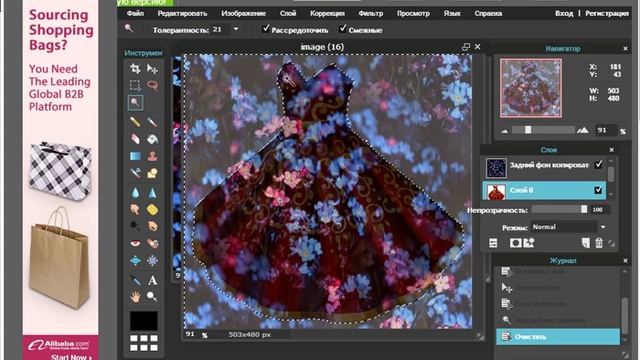The width and height of the screenshot is (640, 360).
Task: Select the Colorpicker eyedropper tool
Action: click(135, 280)
